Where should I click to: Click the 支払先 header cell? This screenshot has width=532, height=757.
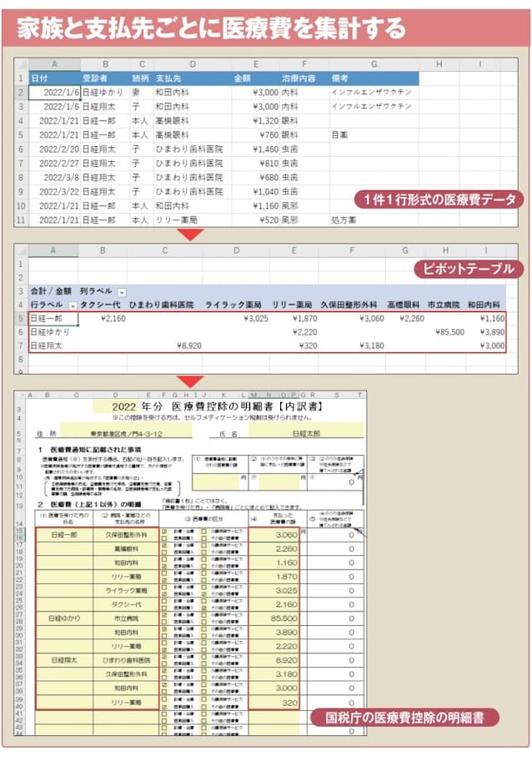tap(193, 78)
